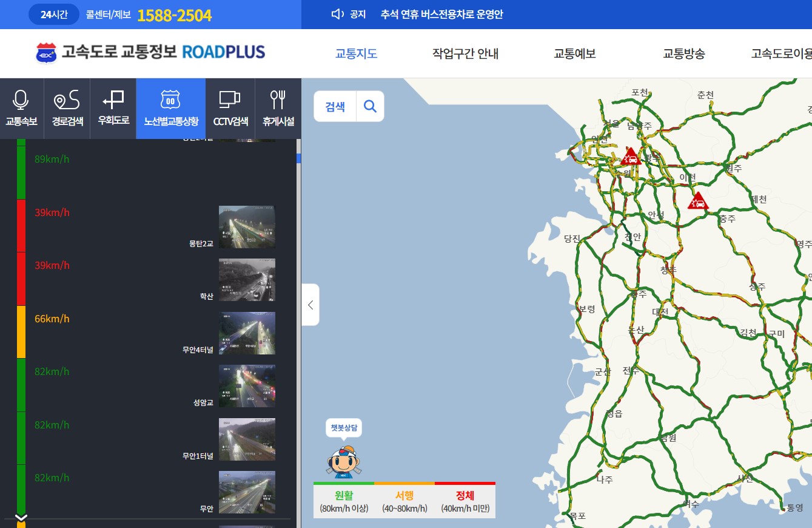The width and height of the screenshot is (812, 528).
Task: Click the 원활 green legend entry
Action: coord(344,501)
